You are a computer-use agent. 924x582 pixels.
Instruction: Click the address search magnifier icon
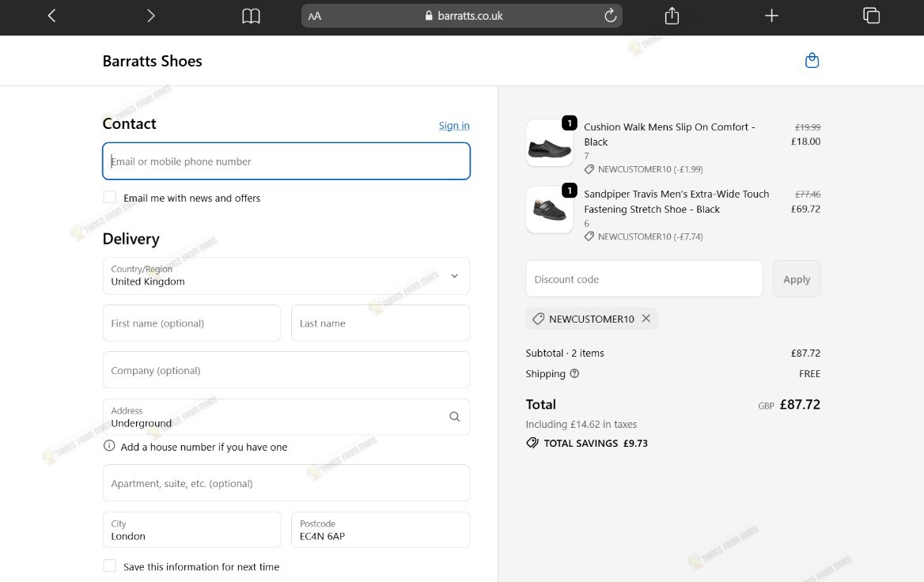click(454, 417)
